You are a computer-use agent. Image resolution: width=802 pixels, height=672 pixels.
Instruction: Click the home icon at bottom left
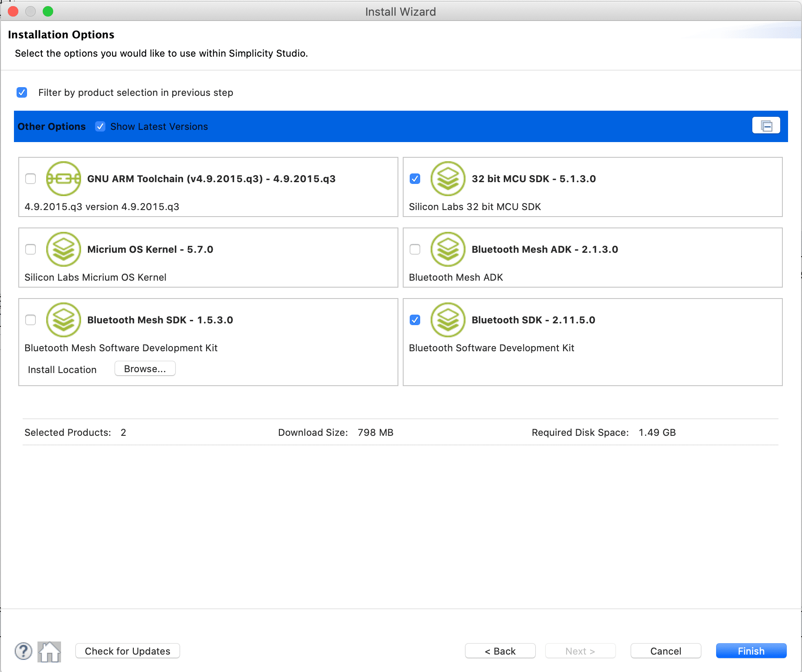click(x=49, y=651)
